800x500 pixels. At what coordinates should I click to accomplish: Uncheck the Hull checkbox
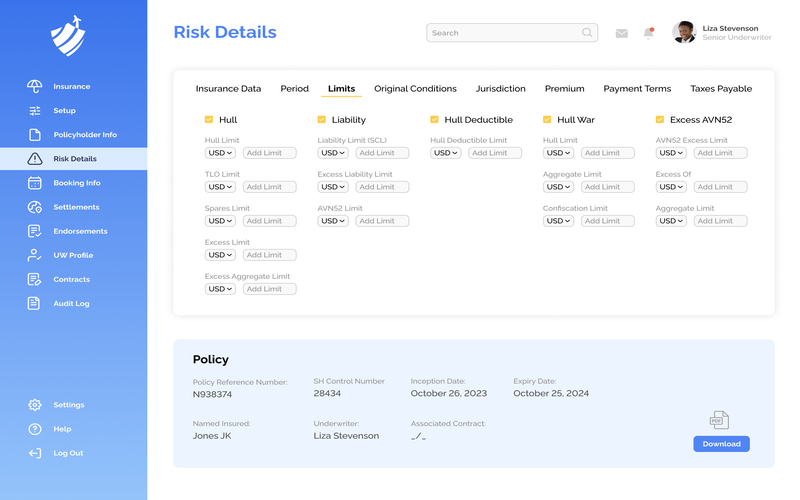pos(209,120)
